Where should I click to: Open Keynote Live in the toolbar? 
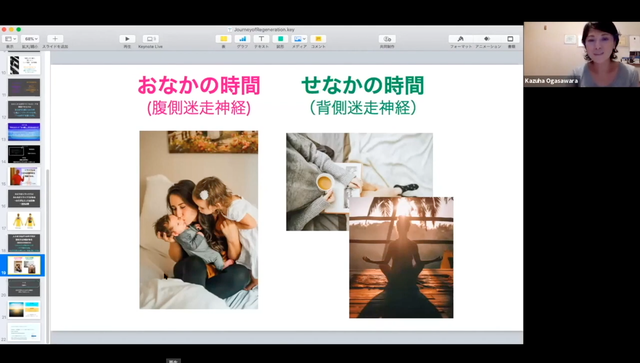click(x=151, y=39)
